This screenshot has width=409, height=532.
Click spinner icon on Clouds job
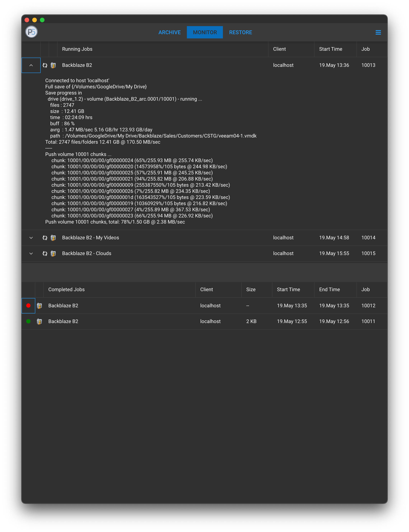click(45, 254)
